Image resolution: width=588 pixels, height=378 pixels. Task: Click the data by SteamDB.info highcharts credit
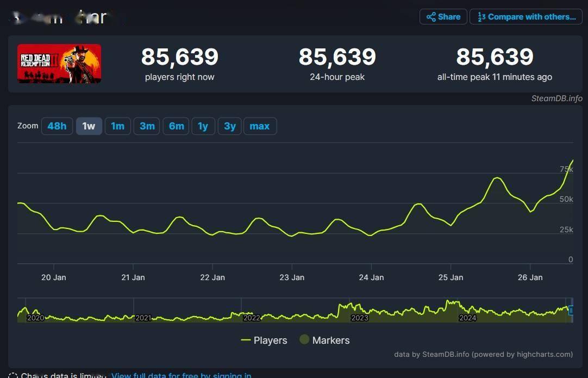coord(483,355)
